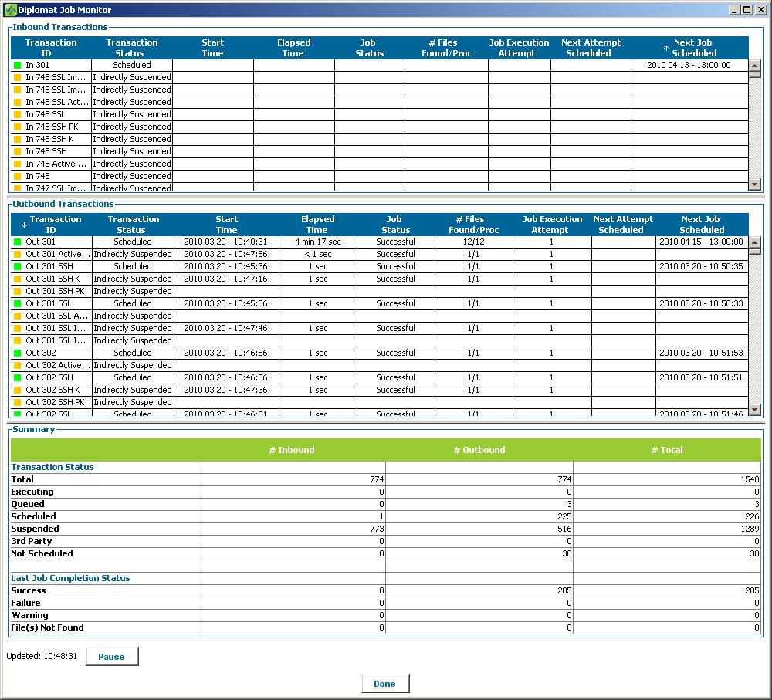The height and width of the screenshot is (700, 772).
Task: Click outbound Elapsed Time column header
Action: tap(317, 225)
